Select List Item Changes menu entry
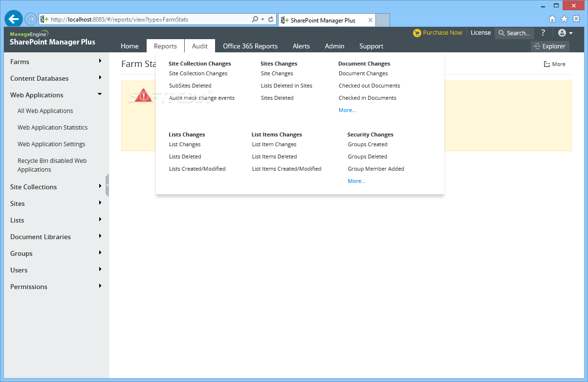 coord(274,144)
